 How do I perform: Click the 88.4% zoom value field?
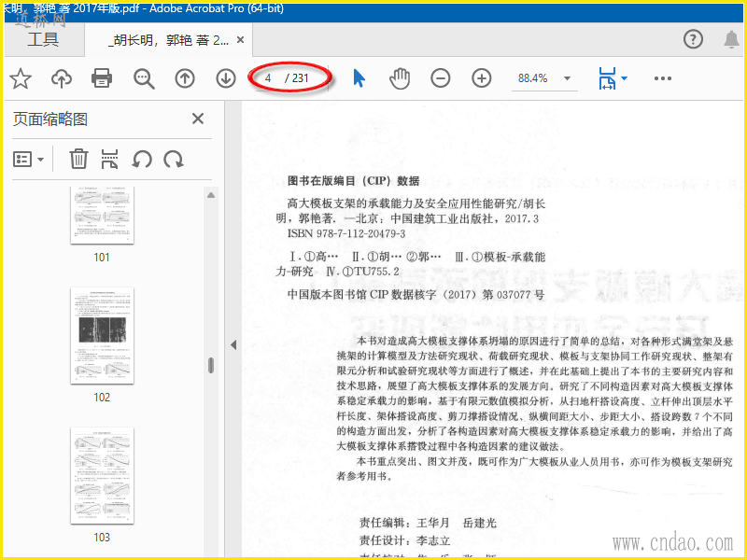[532, 78]
